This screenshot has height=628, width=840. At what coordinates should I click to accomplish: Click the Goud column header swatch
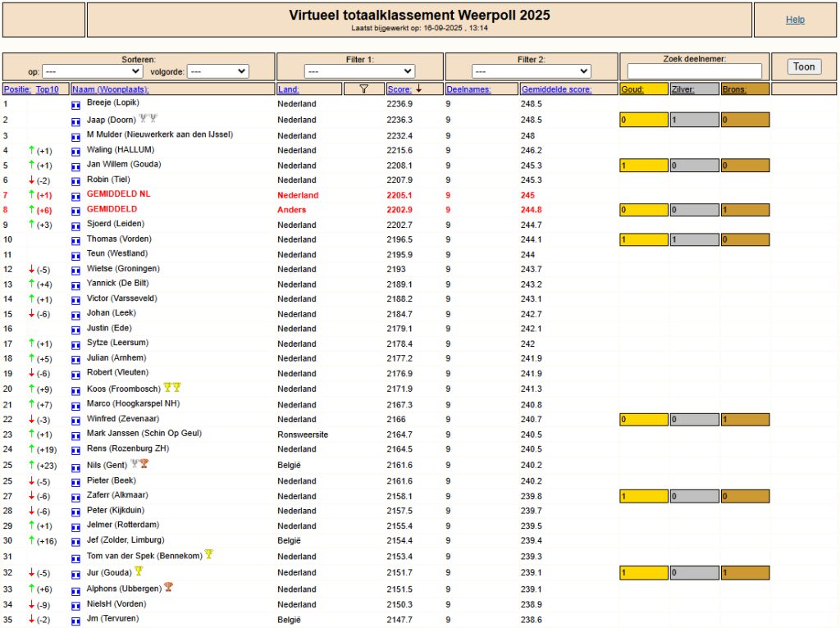tap(644, 89)
